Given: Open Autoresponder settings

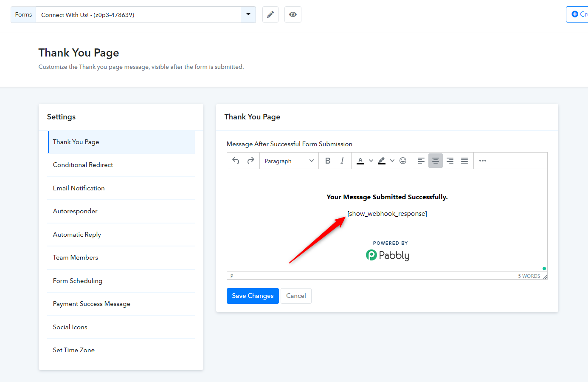Looking at the screenshot, I should (x=121, y=211).
